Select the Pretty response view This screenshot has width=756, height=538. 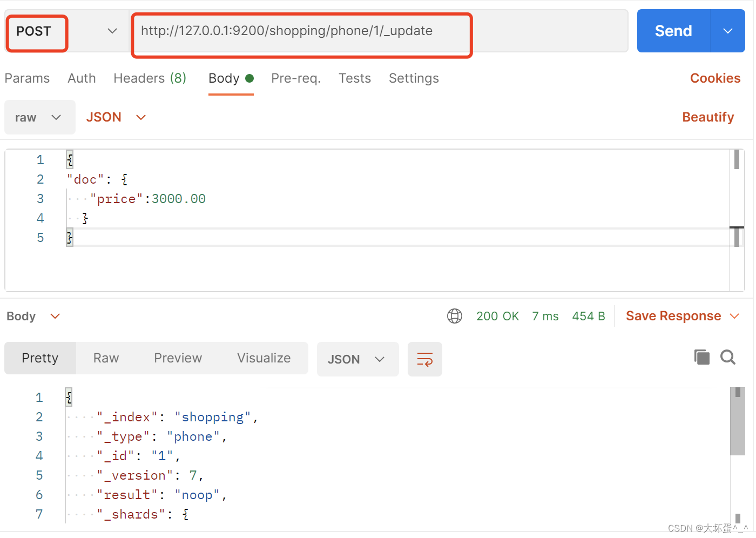(x=40, y=358)
